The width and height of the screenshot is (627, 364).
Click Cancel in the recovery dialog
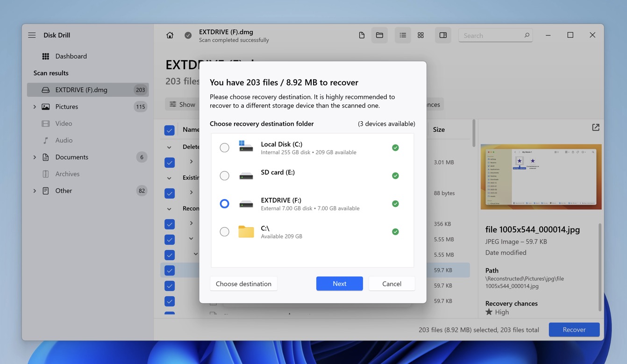point(392,284)
